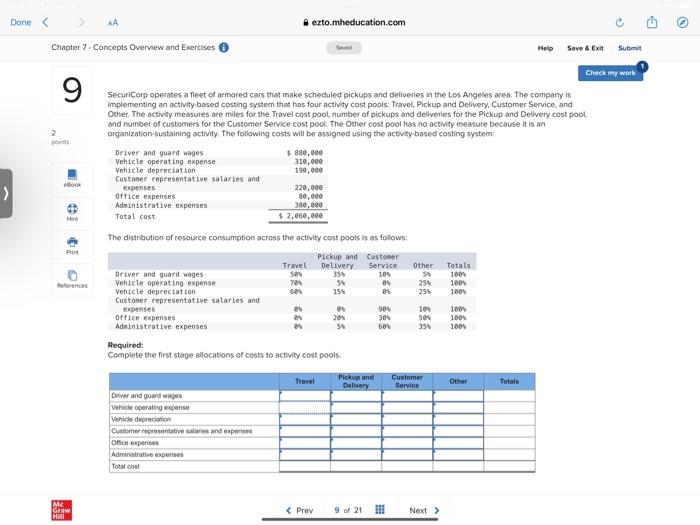
Task: Go to Next question
Action: click(x=424, y=510)
